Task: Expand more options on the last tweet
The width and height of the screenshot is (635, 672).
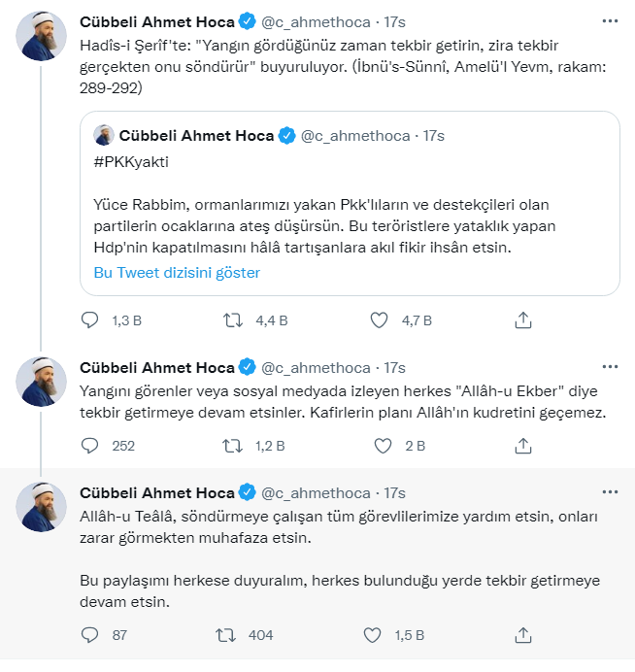Action: tap(610, 492)
